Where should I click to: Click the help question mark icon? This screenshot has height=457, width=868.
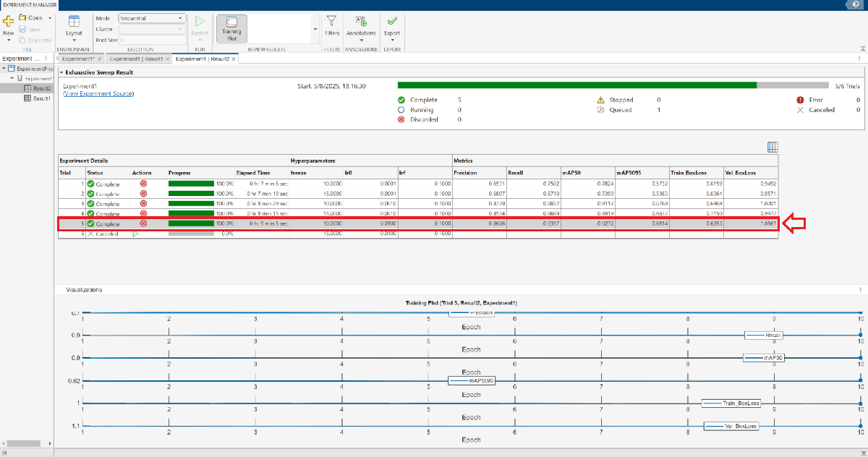point(856,4)
